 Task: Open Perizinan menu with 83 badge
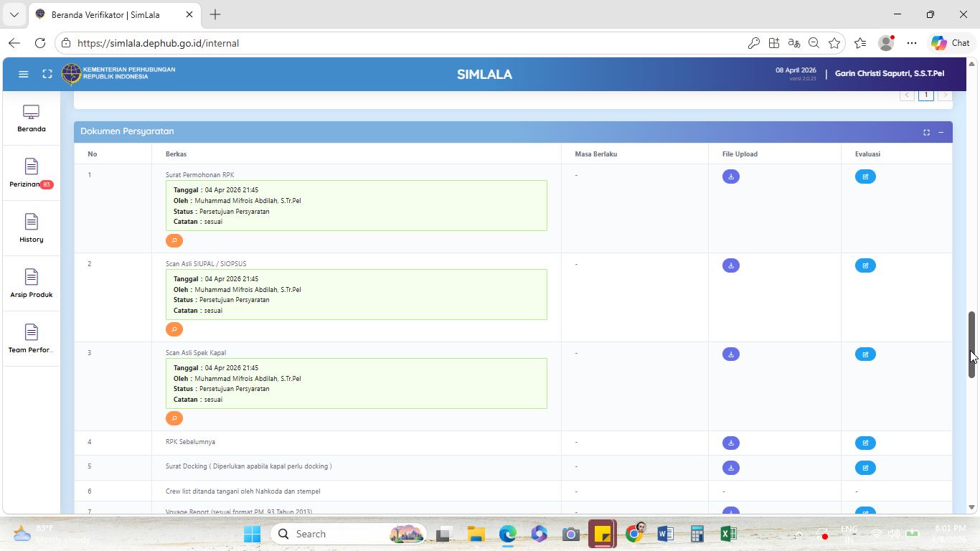click(32, 174)
